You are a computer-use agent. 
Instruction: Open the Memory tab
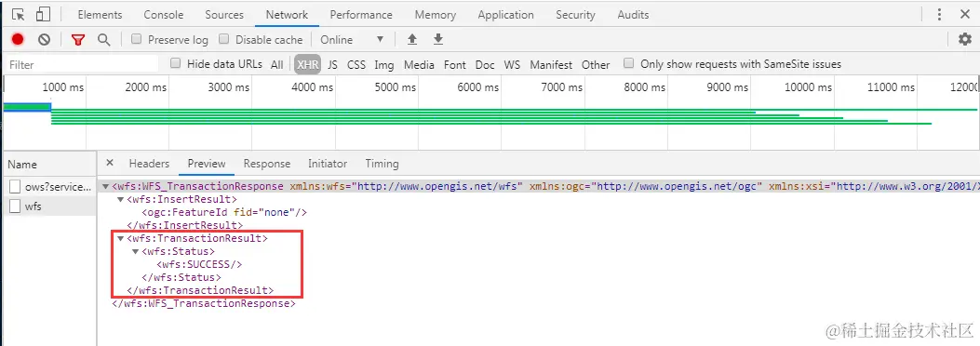pos(435,14)
